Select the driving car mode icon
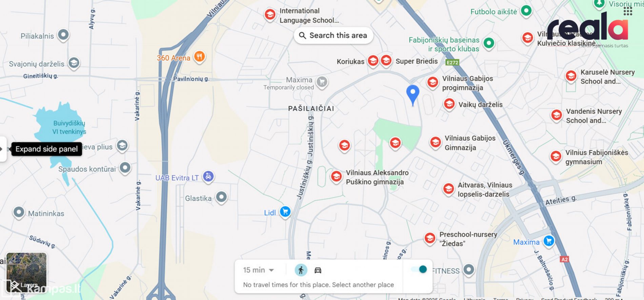 pyautogui.click(x=318, y=270)
